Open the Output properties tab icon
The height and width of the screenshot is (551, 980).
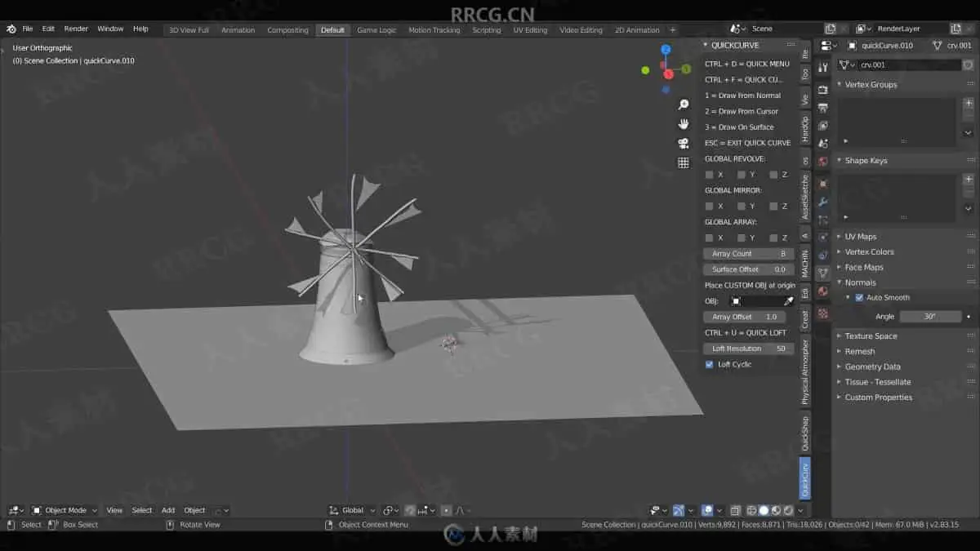click(822, 107)
